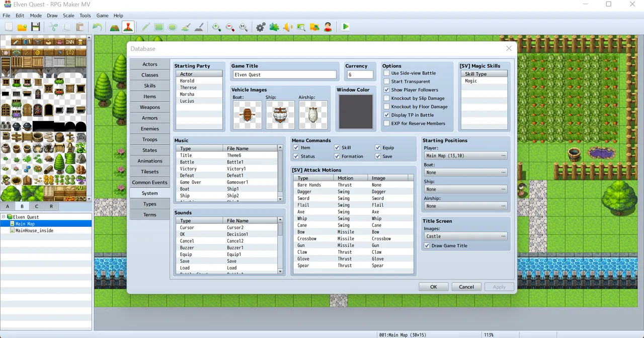Image resolution: width=644 pixels, height=338 pixels.
Task: Select the Pencil drawing tool
Action: 146,27
